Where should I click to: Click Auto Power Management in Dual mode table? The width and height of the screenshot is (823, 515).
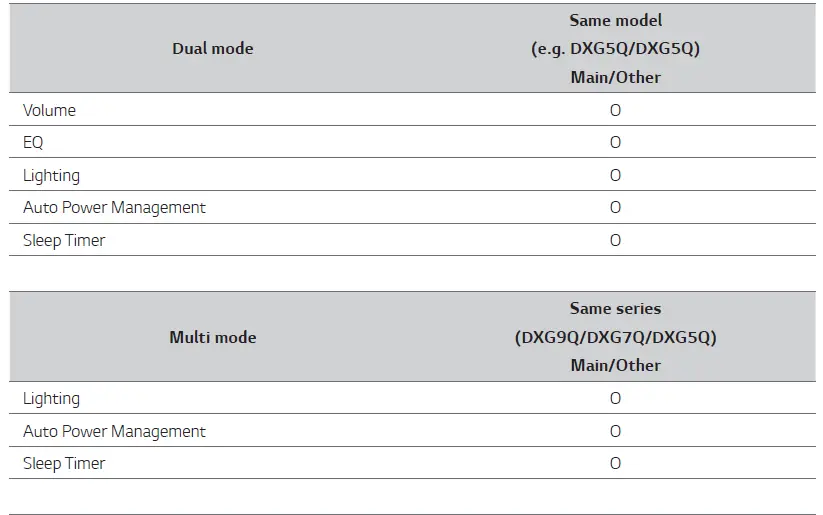point(114,207)
